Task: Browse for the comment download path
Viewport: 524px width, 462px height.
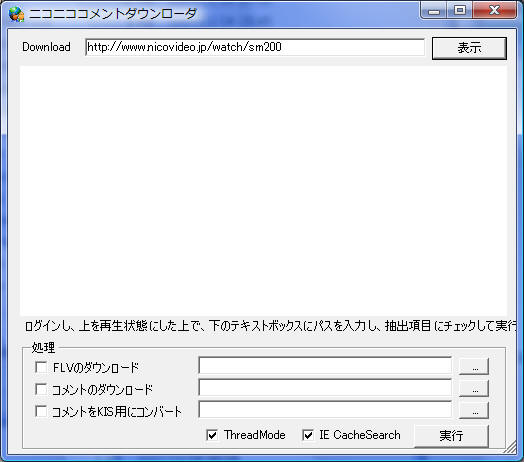Action: 474,388
